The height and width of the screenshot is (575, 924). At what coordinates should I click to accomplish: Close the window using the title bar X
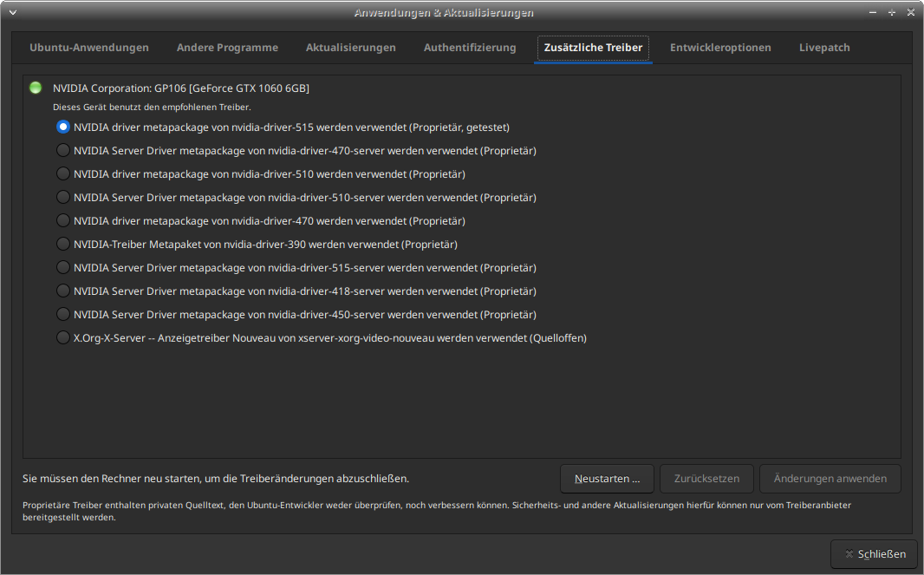[910, 12]
